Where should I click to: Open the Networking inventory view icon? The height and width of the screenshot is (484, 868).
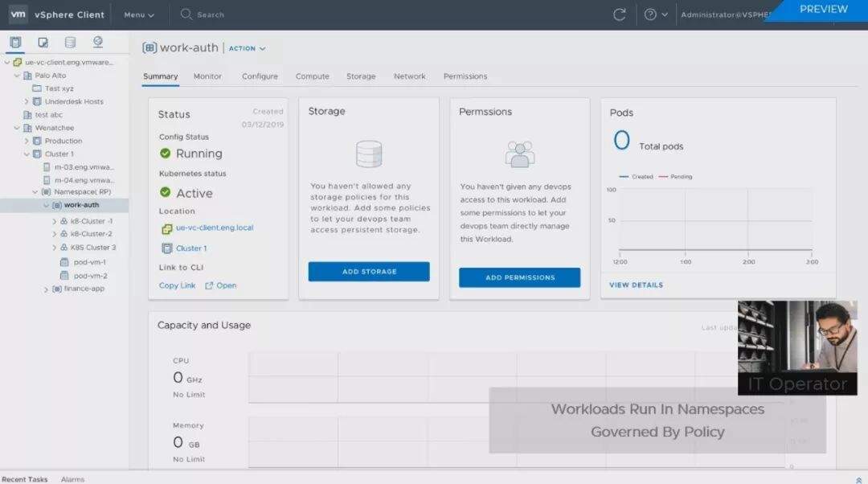(x=98, y=42)
